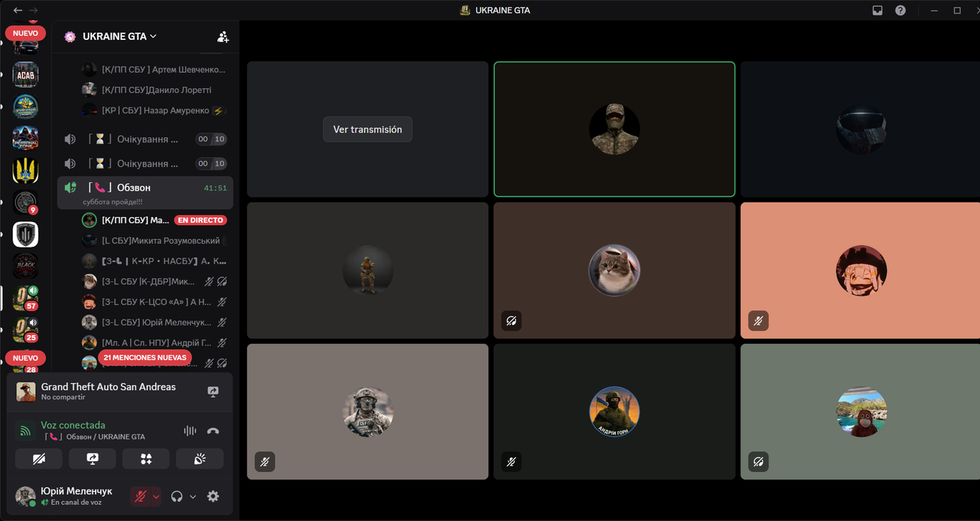Click the lower NUEVO pill in server list
980x521 pixels.
pos(25,358)
